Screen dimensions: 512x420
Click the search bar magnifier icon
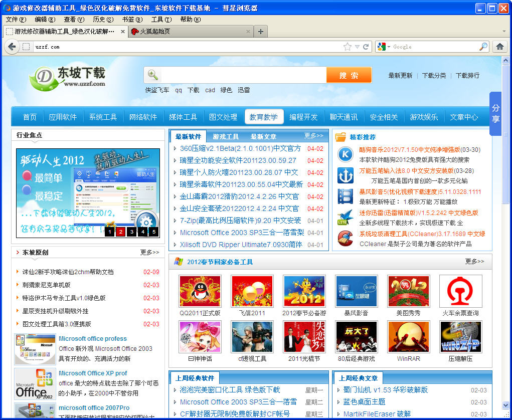(483, 47)
